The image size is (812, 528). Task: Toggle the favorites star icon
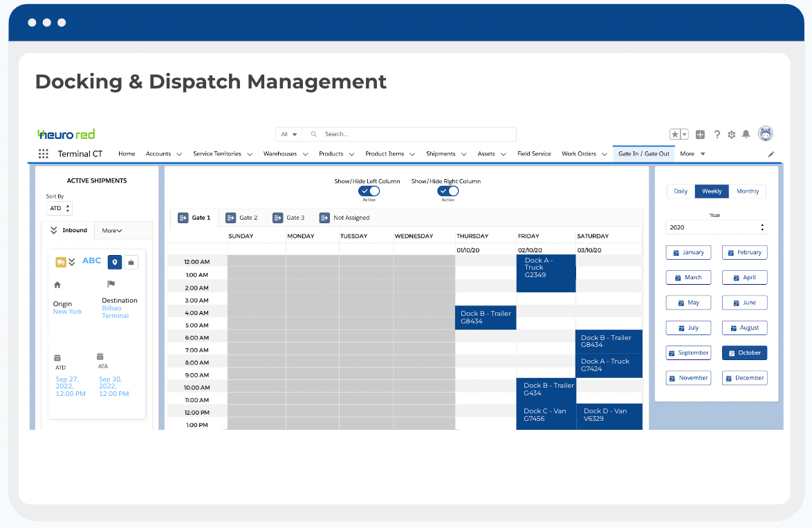pos(674,134)
